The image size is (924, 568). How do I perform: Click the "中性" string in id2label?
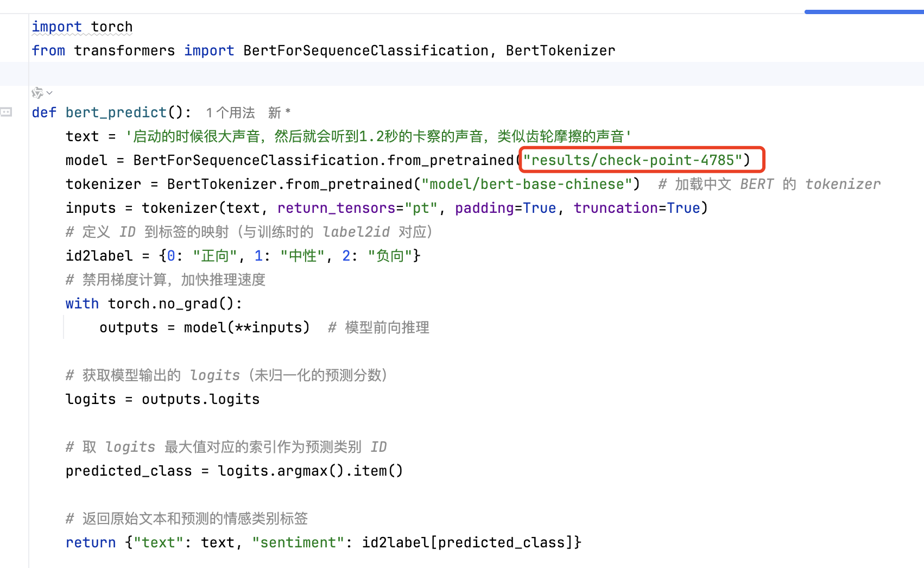click(x=302, y=256)
